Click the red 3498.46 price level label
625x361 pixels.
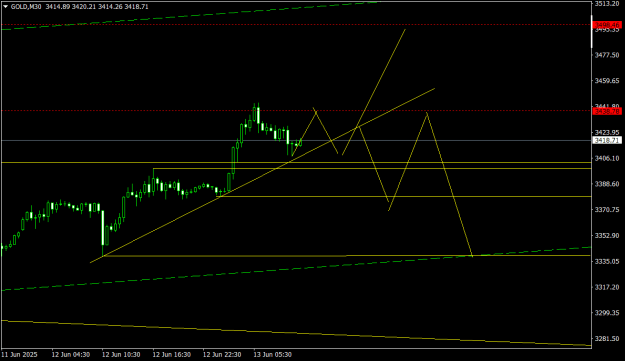tap(607, 25)
